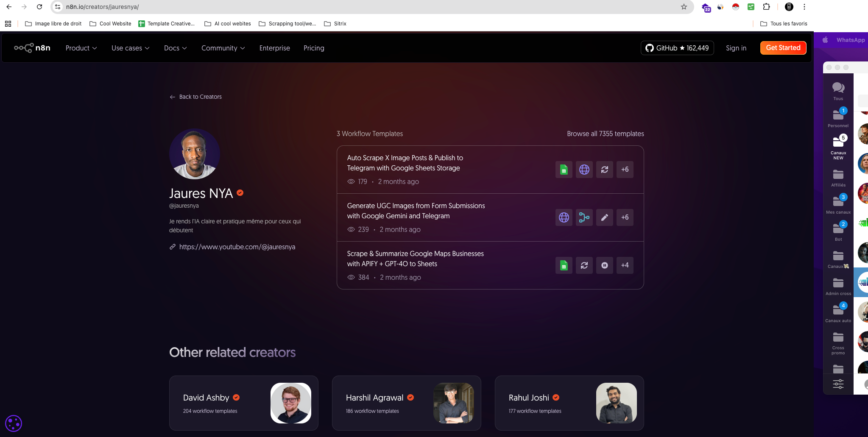
Task: Open Rahul Joshi creator card
Action: point(569,403)
